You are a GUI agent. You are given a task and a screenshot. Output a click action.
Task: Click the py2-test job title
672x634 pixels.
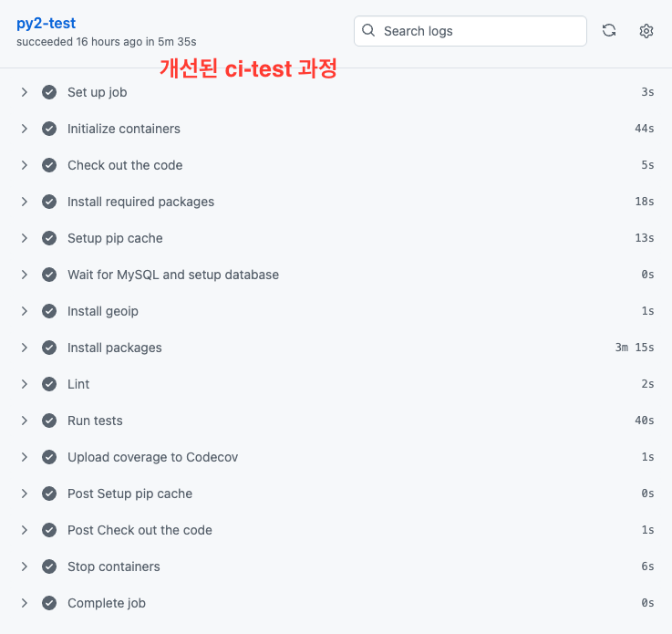pyautogui.click(x=46, y=24)
